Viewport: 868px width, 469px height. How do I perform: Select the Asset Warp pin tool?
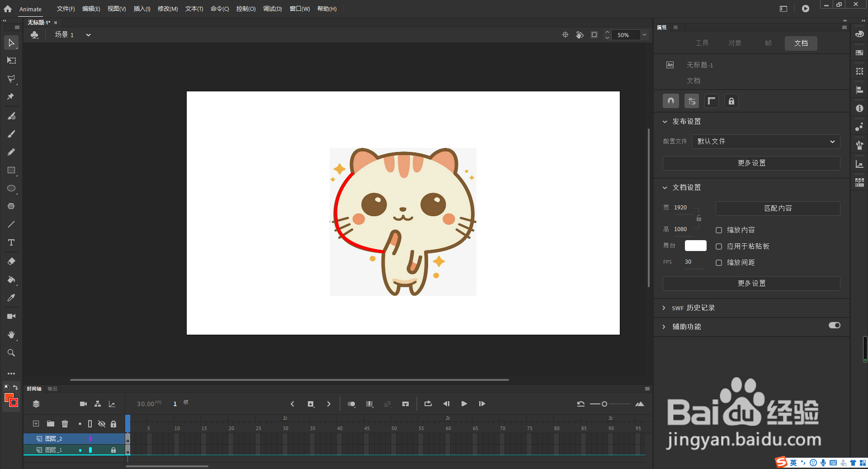click(11, 96)
